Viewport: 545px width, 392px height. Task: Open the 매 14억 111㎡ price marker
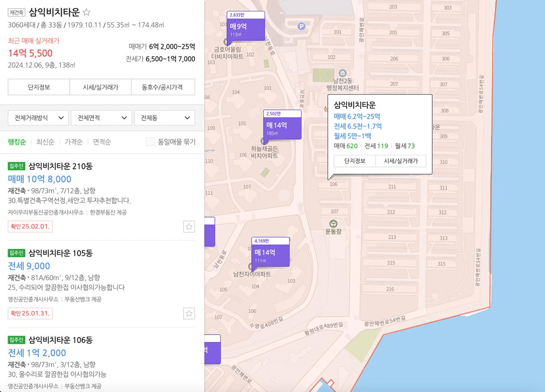tap(270, 254)
